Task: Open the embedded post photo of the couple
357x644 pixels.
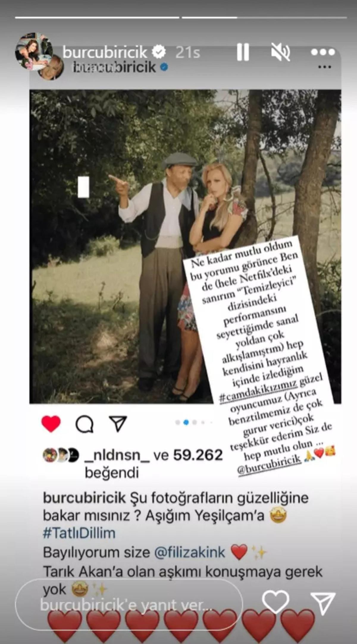Action: pyautogui.click(x=185, y=247)
